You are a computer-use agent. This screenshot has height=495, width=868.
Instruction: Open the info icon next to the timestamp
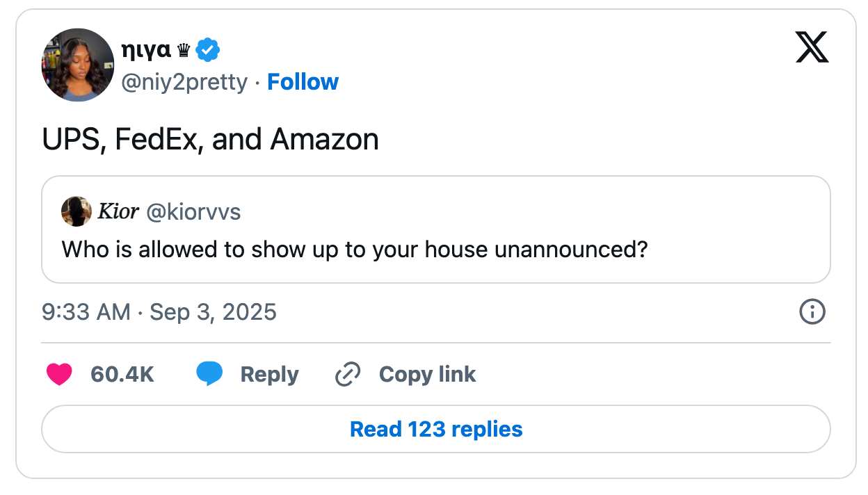811,312
